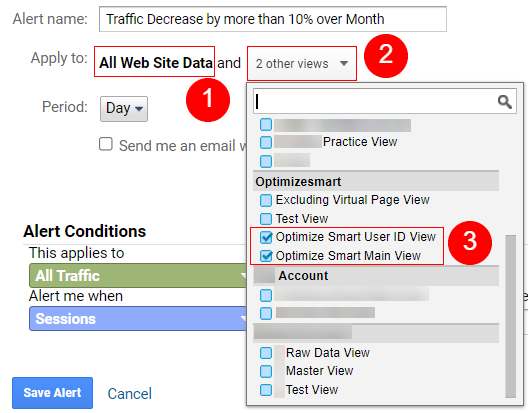The height and width of the screenshot is (413, 528).
Task: Click the views list vertical scrollbar
Action: tap(510, 316)
